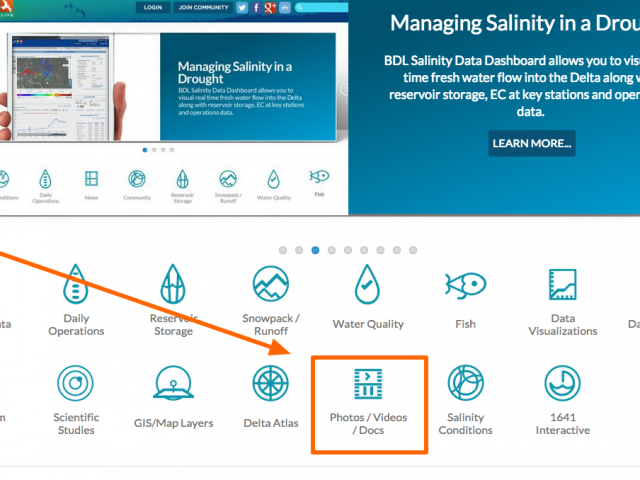
Task: Select the active blue dot in the nine-dot pager
Action: click(315, 250)
